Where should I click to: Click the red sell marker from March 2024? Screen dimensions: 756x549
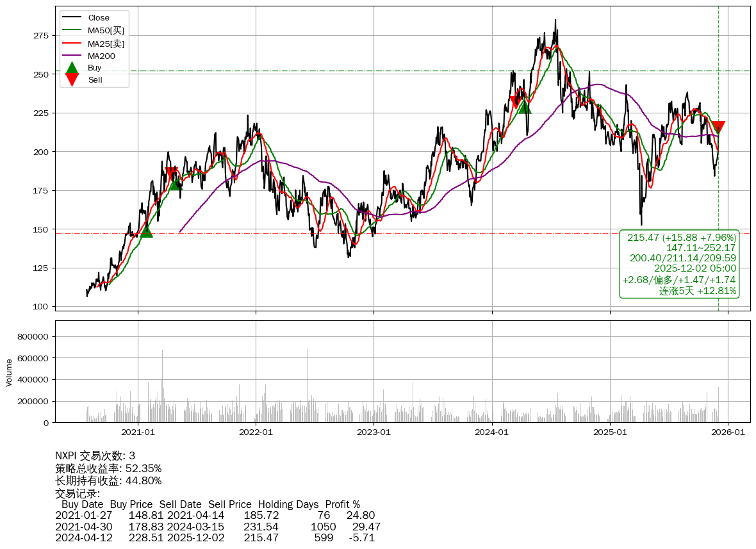pos(515,101)
